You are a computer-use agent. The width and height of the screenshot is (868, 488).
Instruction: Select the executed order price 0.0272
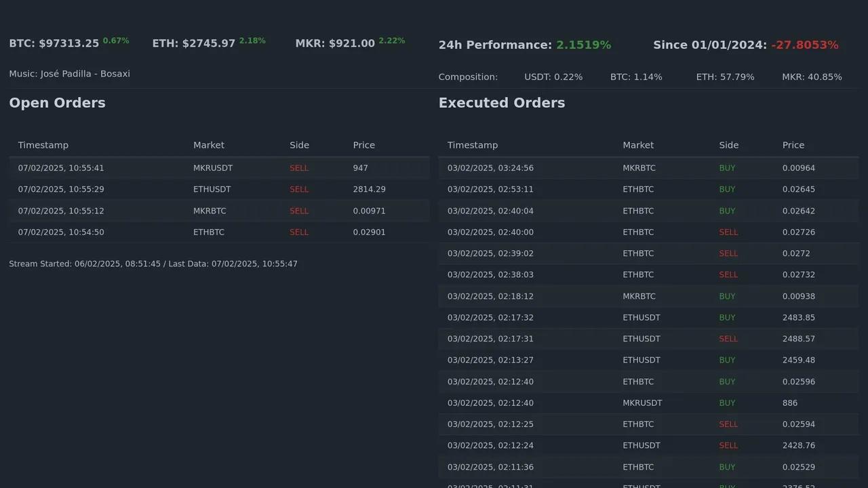tap(796, 253)
